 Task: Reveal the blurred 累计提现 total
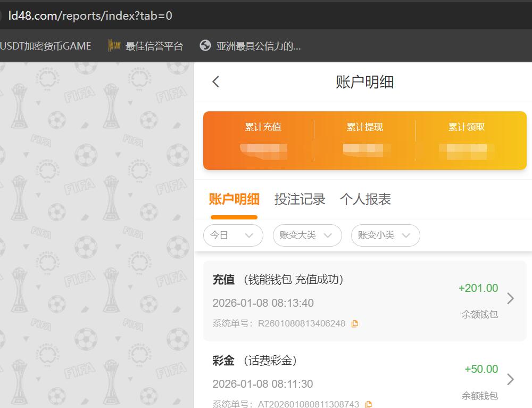pos(364,150)
